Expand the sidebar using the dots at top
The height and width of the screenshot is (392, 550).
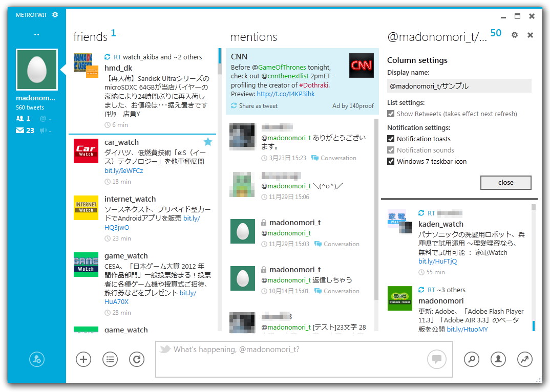pyautogui.click(x=36, y=34)
